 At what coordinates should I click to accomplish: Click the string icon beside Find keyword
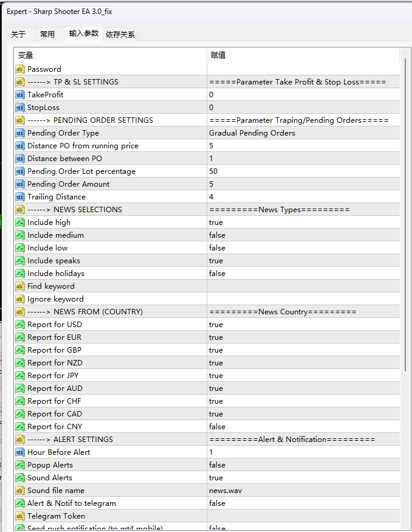(x=19, y=286)
